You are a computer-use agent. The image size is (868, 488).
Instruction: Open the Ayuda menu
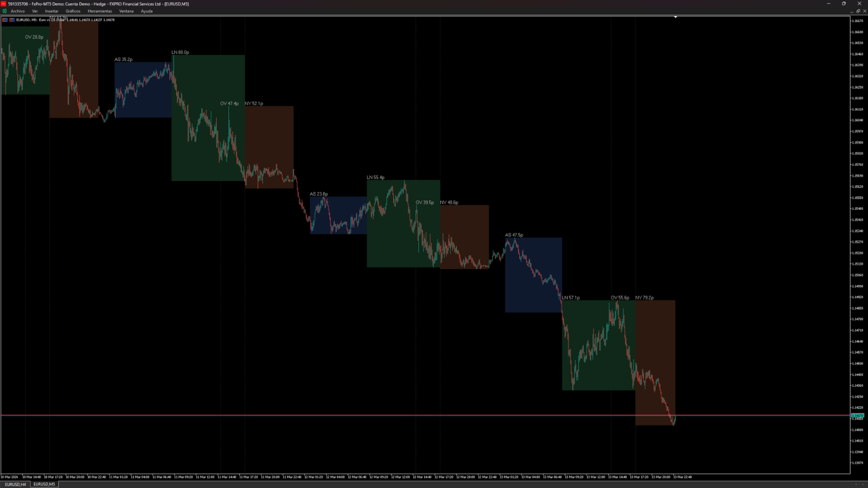click(x=146, y=11)
